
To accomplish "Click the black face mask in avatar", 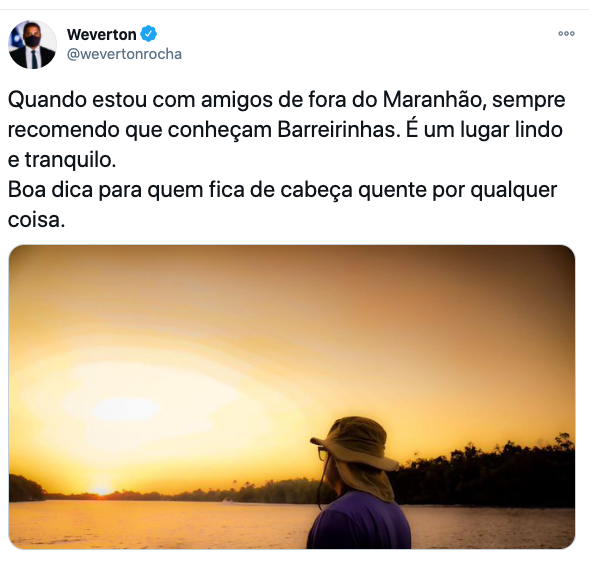I will pos(32,41).
